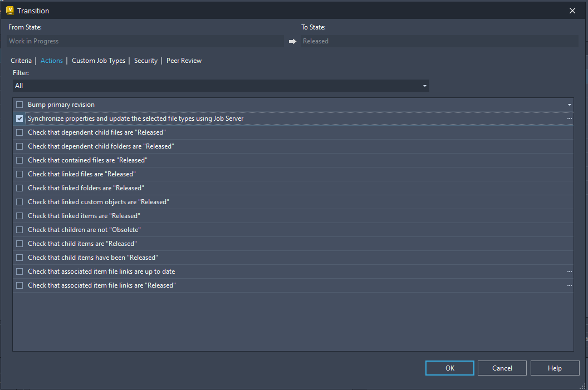The width and height of the screenshot is (588, 390).
Task: Check that dependent child files are Released
Action: (x=19, y=132)
